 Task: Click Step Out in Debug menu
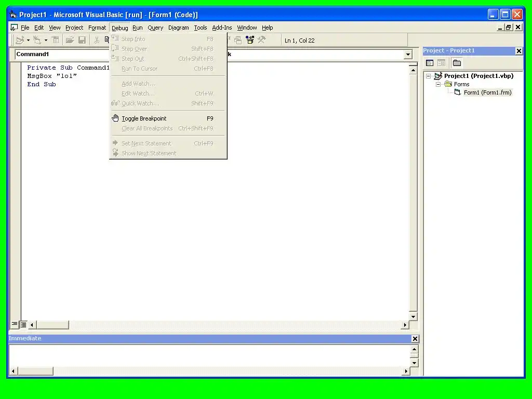coord(168,59)
